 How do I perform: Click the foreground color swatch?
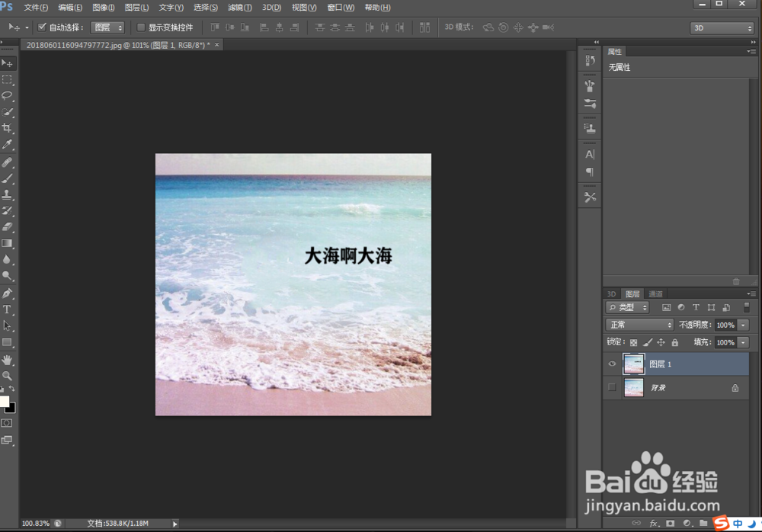[x=4, y=401]
